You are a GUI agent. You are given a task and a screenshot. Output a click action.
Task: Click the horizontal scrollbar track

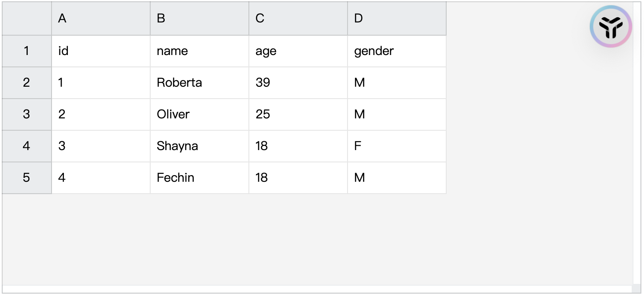point(317,289)
